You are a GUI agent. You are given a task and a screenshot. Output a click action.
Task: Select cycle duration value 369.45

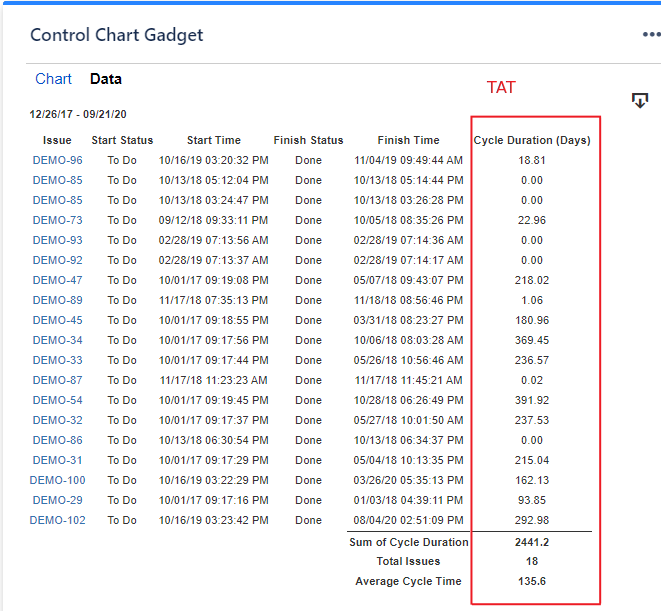(x=532, y=340)
